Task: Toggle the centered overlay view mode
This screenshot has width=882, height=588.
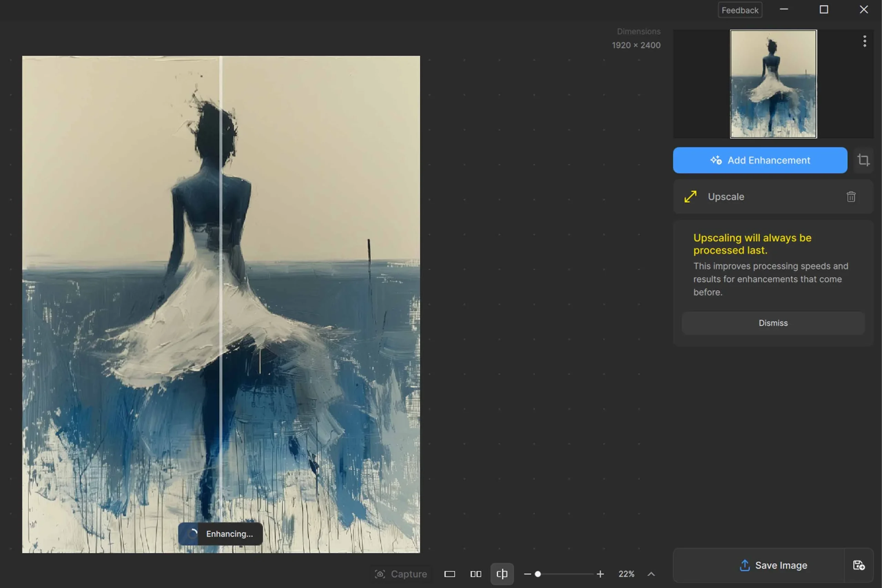Action: [501, 574]
